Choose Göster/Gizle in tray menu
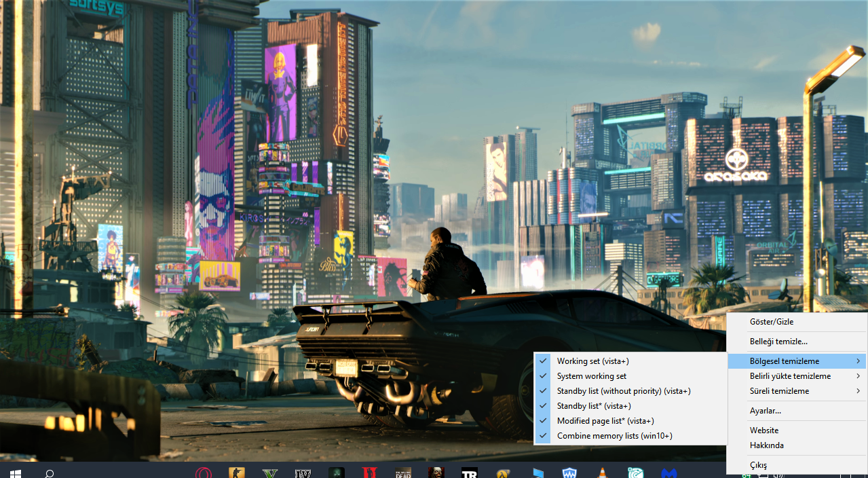The image size is (868, 478). click(797, 322)
